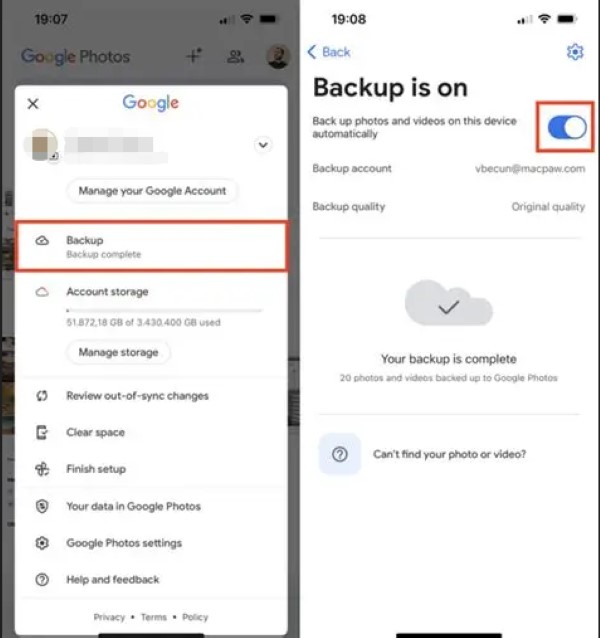Tap the Clear space phone icon
This screenshot has height=638, width=600.
click(42, 432)
